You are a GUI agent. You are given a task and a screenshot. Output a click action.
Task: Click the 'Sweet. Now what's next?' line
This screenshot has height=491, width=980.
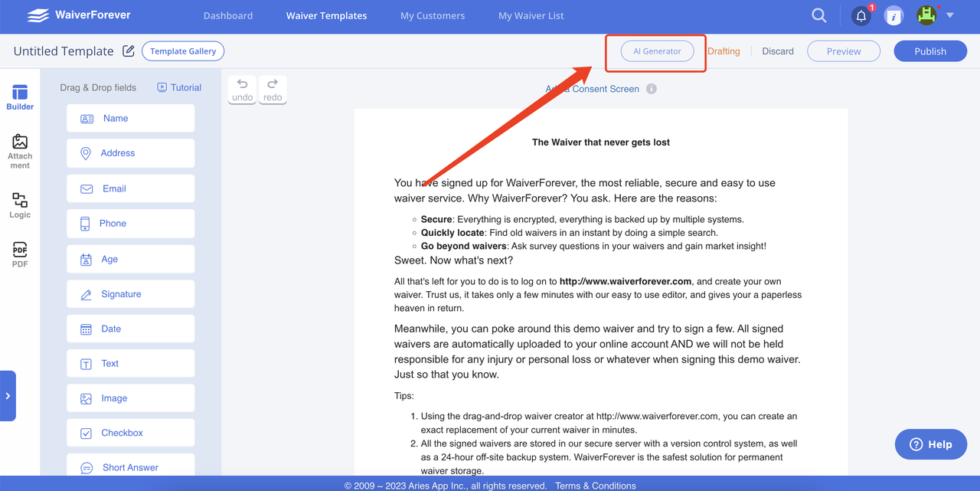454,260
